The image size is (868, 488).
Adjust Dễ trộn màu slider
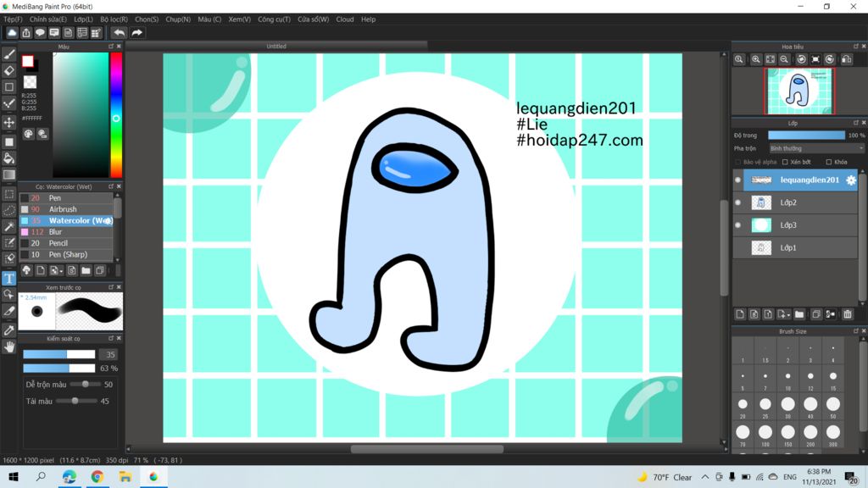86,384
